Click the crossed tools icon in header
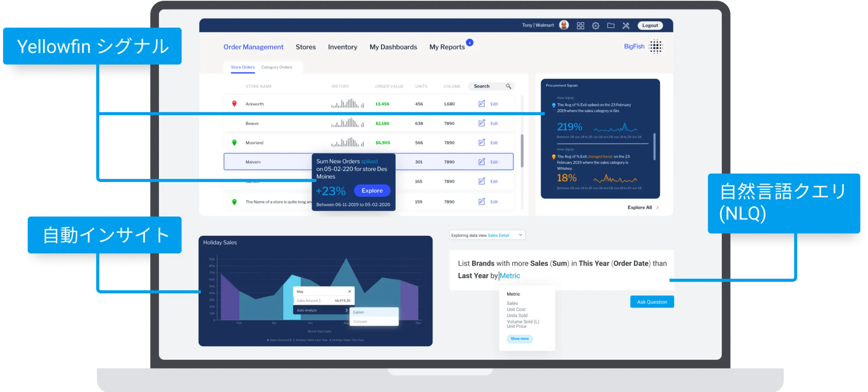868x392 pixels. [626, 26]
